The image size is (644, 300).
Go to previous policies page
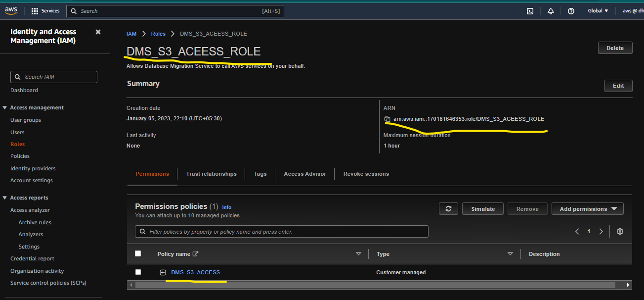point(577,232)
